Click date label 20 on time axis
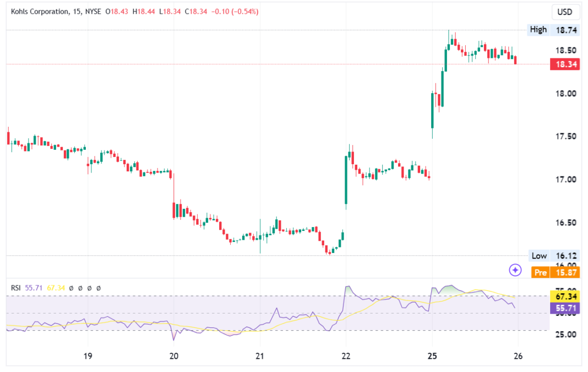This screenshot has width=588, height=372. click(x=173, y=356)
